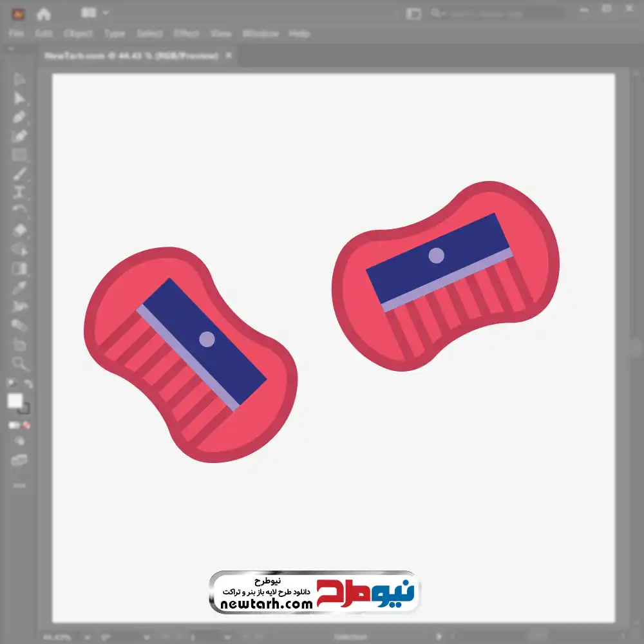644x644 pixels.
Task: Open the Effect menu
Action: point(186,33)
